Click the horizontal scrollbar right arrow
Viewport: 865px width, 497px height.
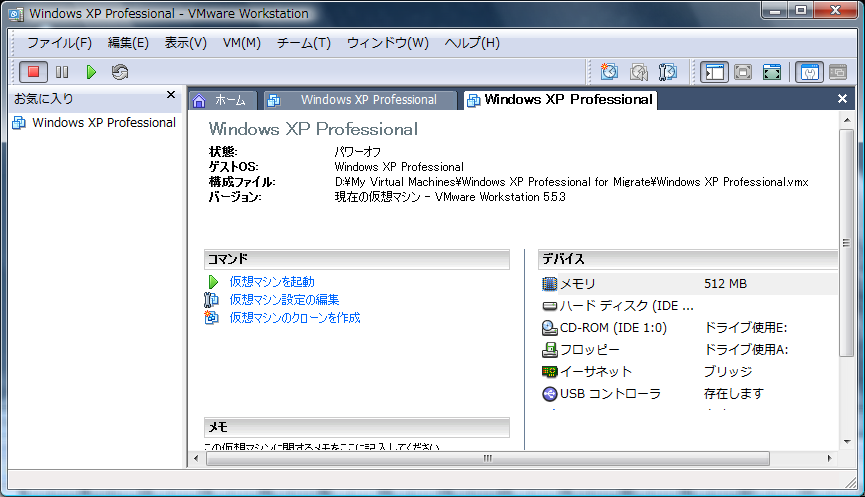(829, 458)
